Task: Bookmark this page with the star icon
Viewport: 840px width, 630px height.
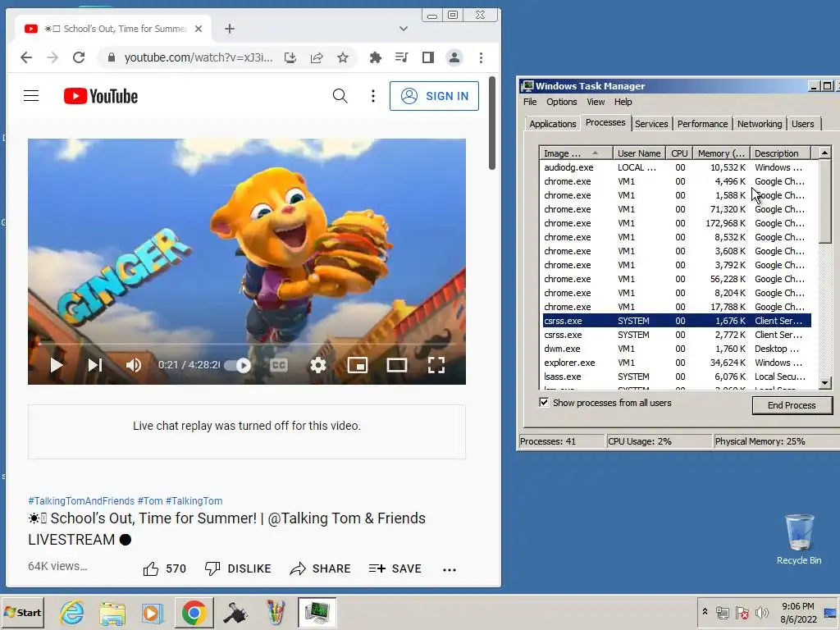Action: coord(343,57)
